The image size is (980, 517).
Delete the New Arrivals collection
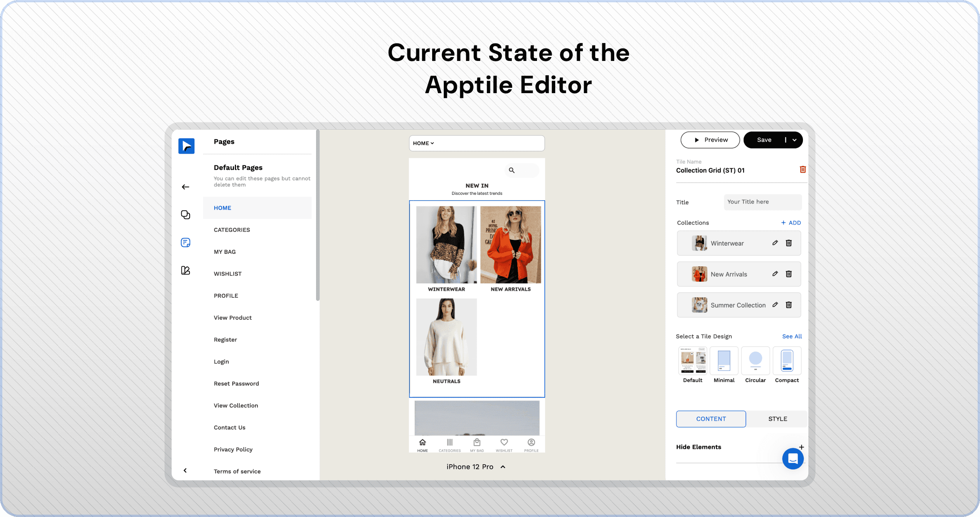tap(789, 274)
